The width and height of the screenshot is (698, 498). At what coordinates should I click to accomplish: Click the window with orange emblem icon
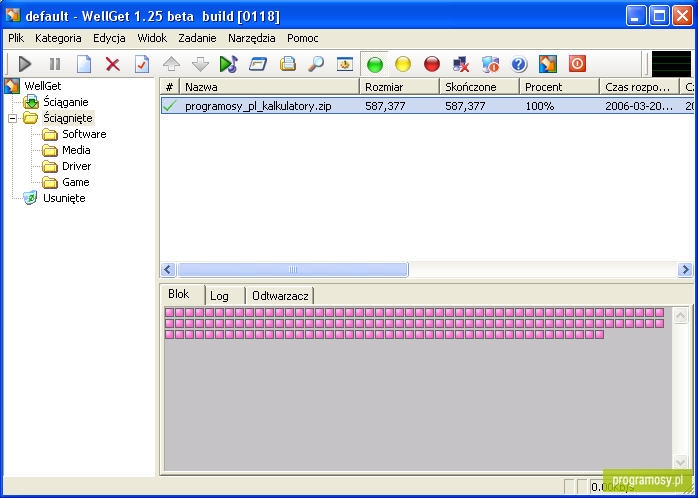(345, 65)
